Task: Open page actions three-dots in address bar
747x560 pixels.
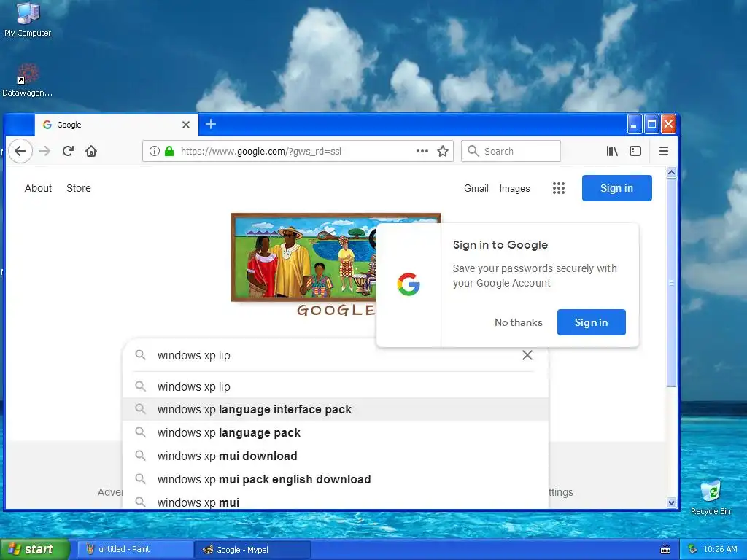Action: point(422,152)
